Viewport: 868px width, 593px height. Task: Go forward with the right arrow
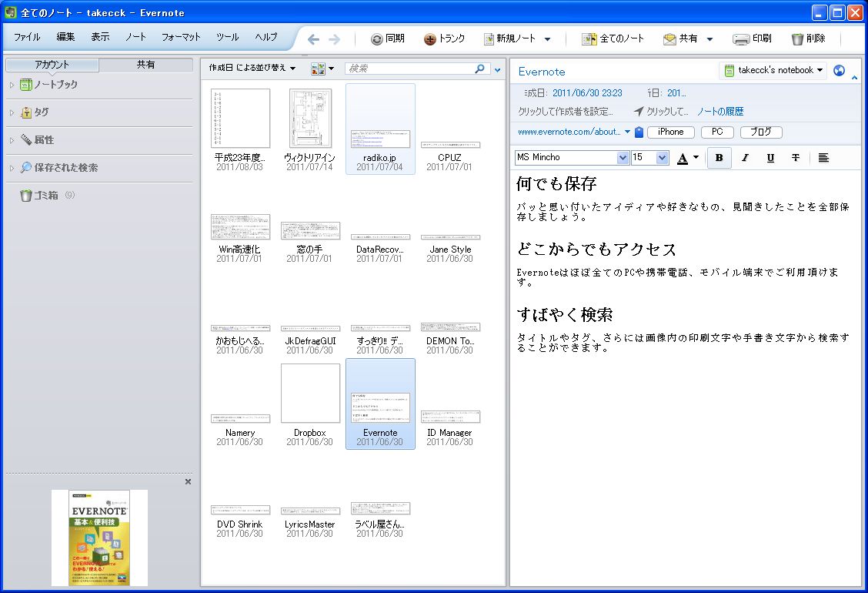[x=335, y=39]
